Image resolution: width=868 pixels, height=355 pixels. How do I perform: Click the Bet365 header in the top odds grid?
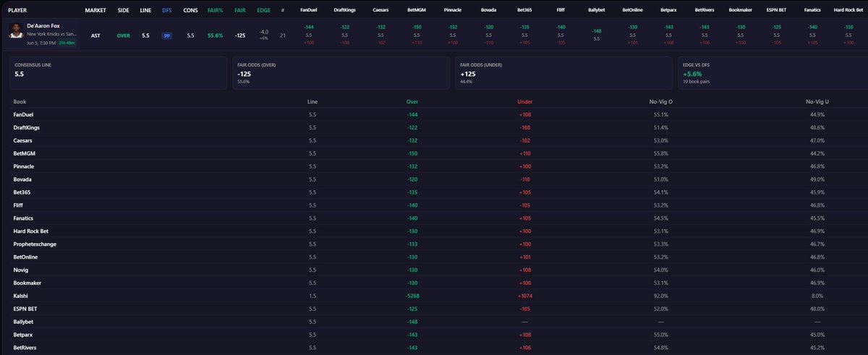pyautogui.click(x=524, y=11)
